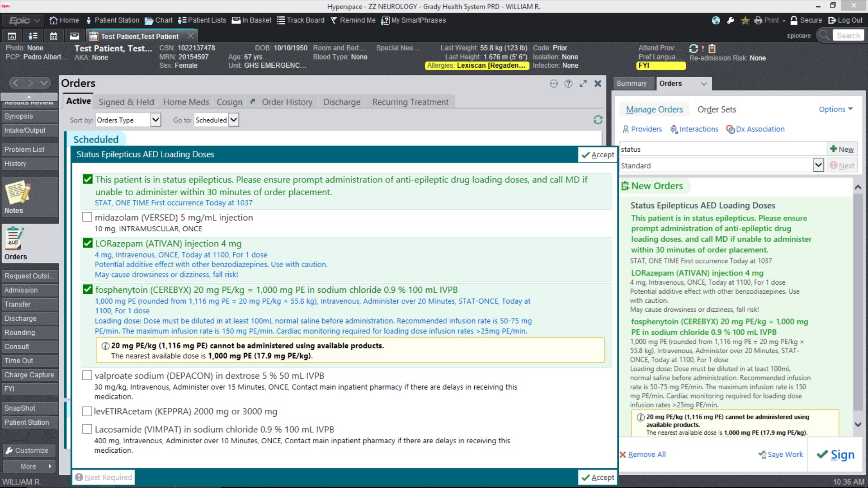The height and width of the screenshot is (488, 868).
Task: Click the star favorites icon
Action: tap(745, 20)
